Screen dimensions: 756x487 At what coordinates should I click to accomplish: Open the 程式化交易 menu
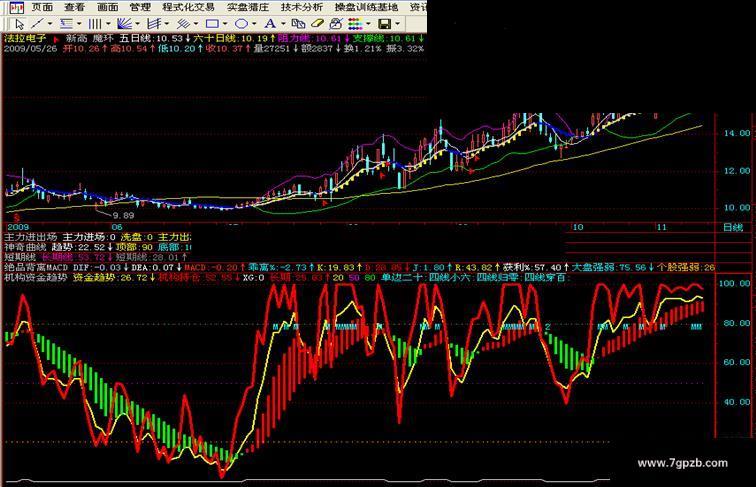pyautogui.click(x=188, y=7)
